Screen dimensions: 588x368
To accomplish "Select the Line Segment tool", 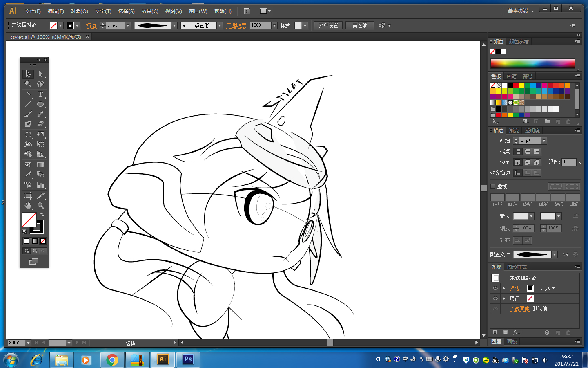I will pos(28,104).
